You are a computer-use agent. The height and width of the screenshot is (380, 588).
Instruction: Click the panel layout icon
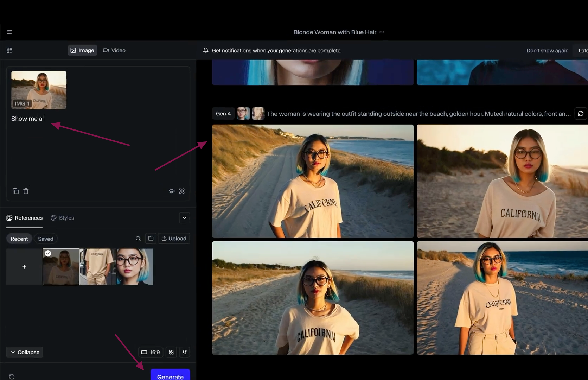point(9,50)
